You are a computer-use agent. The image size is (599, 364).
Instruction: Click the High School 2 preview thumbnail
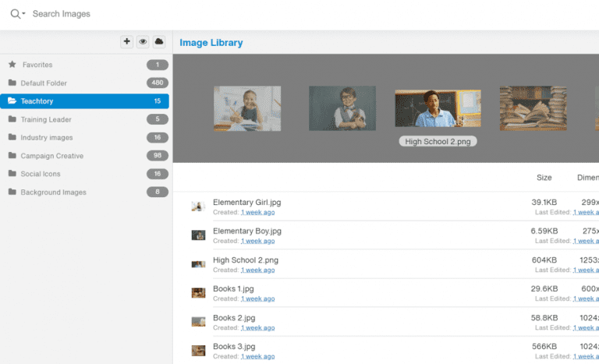click(x=438, y=108)
